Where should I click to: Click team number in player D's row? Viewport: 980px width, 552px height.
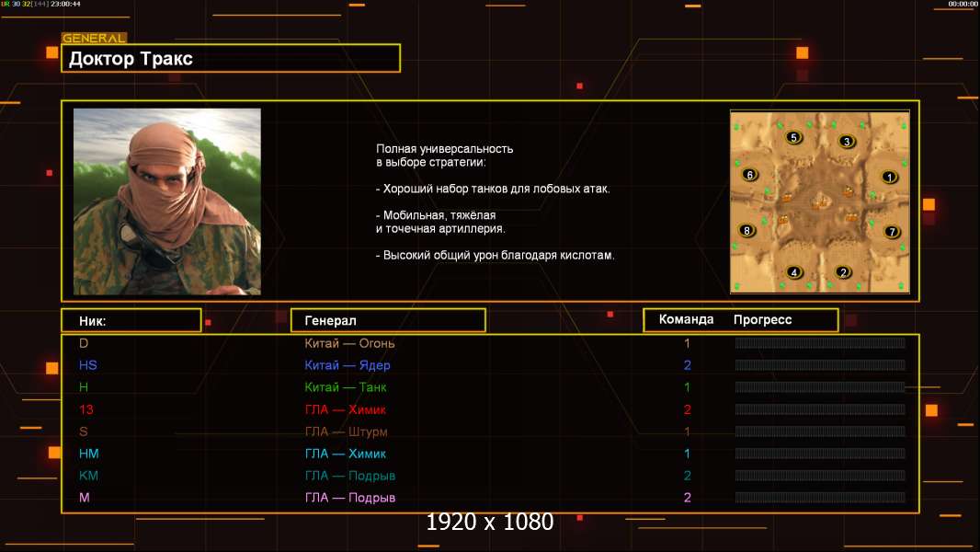[687, 343]
